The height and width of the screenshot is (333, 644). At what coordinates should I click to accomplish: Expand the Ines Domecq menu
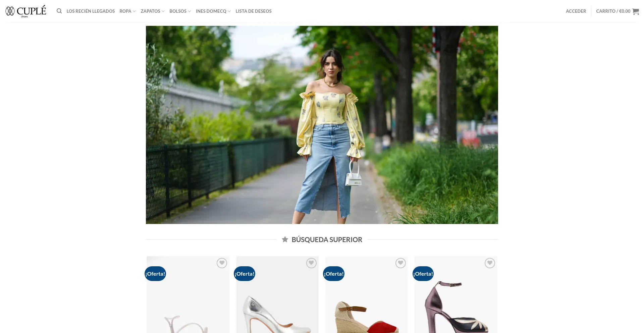point(213,11)
